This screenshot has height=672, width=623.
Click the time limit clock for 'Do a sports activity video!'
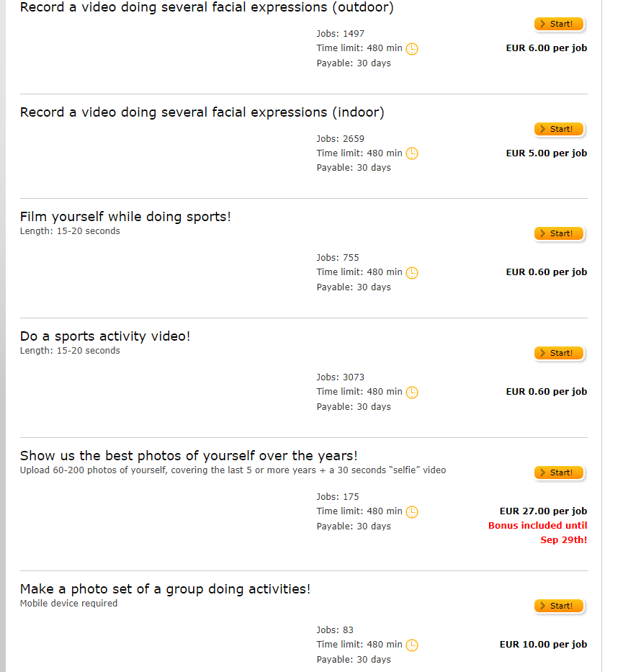click(412, 393)
